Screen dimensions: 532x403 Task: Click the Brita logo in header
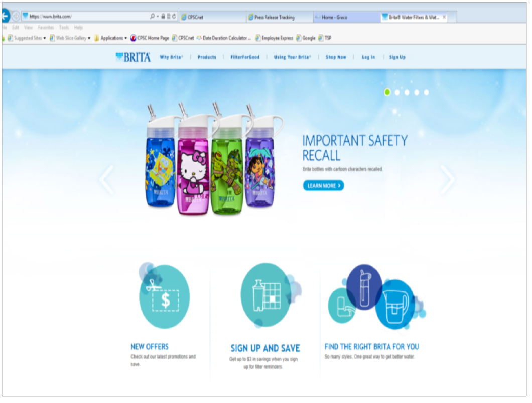tap(134, 57)
